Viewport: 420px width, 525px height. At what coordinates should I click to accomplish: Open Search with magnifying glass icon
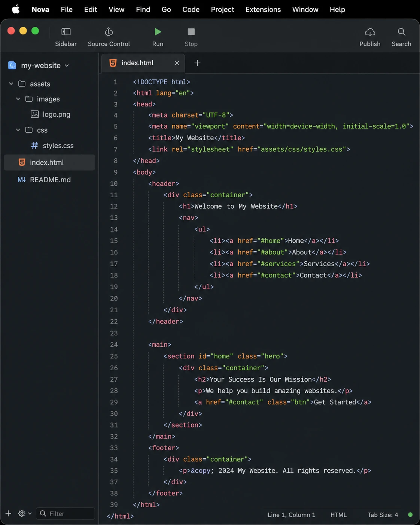[401, 32]
